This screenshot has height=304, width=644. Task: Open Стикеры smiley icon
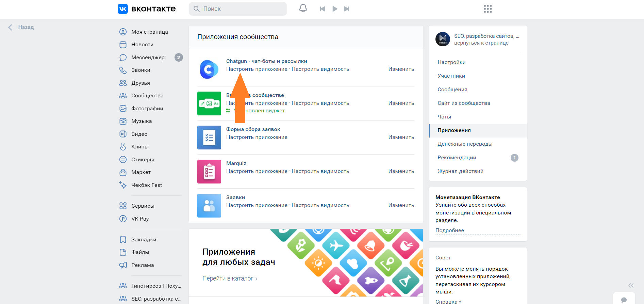tap(123, 160)
